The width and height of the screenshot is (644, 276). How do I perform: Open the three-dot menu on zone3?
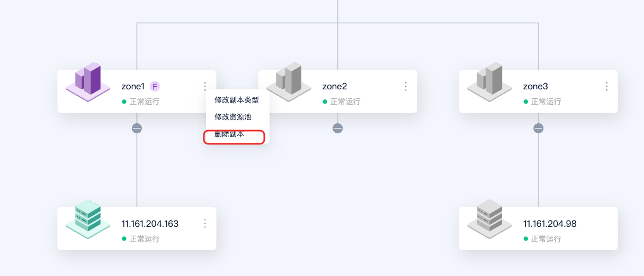tap(606, 86)
